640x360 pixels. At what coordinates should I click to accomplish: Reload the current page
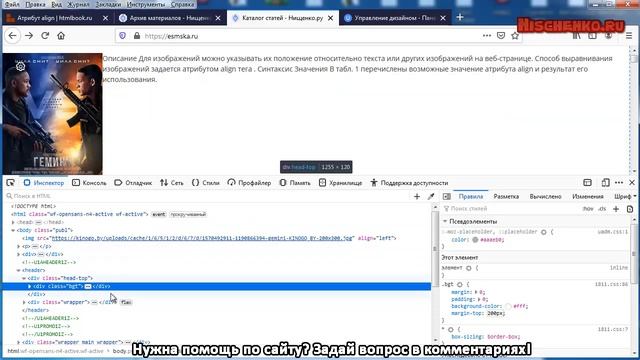coord(45,36)
